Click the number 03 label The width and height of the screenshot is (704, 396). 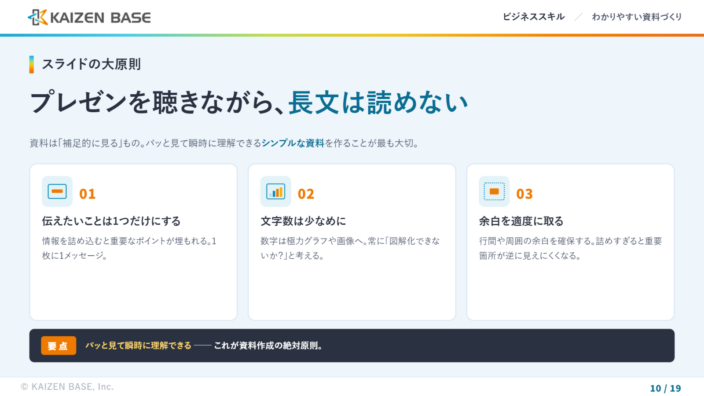[x=524, y=194]
